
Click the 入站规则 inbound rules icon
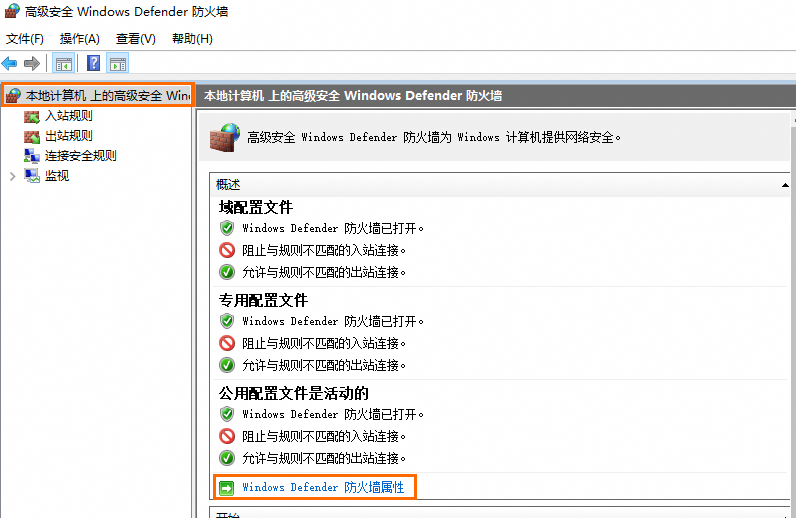(x=32, y=116)
